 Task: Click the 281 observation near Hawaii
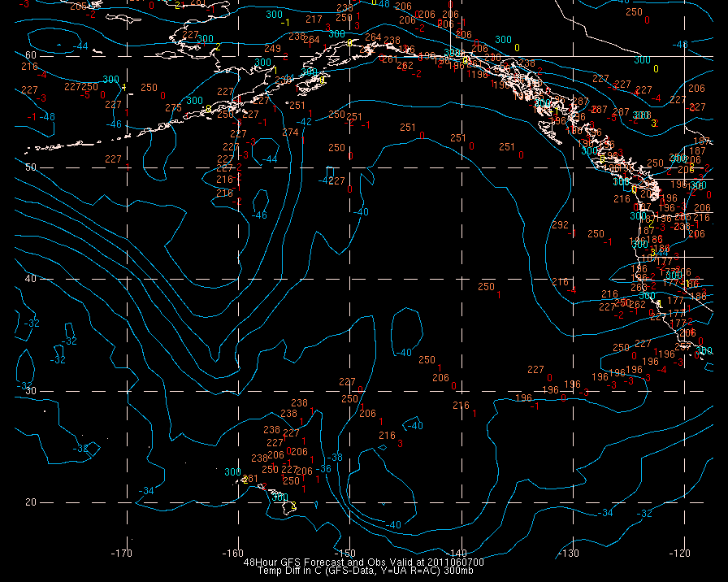point(250,479)
